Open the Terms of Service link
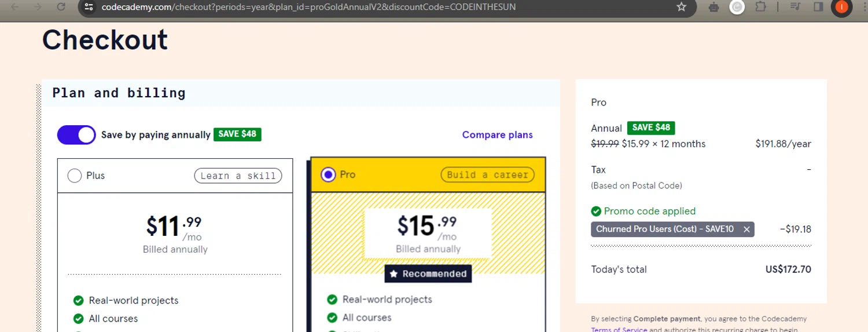868x332 pixels. (x=619, y=330)
